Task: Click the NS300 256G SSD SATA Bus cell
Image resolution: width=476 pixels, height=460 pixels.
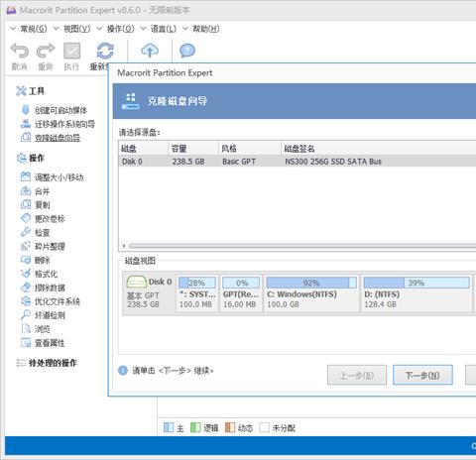Action: (x=333, y=162)
